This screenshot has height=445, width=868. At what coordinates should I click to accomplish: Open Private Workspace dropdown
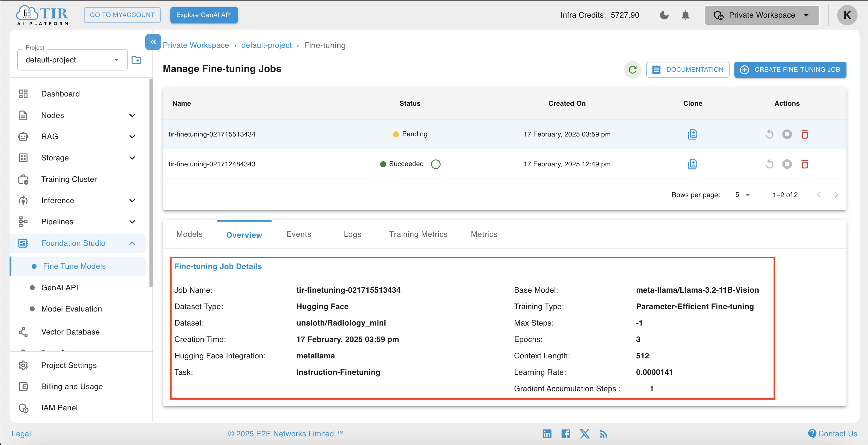(762, 15)
